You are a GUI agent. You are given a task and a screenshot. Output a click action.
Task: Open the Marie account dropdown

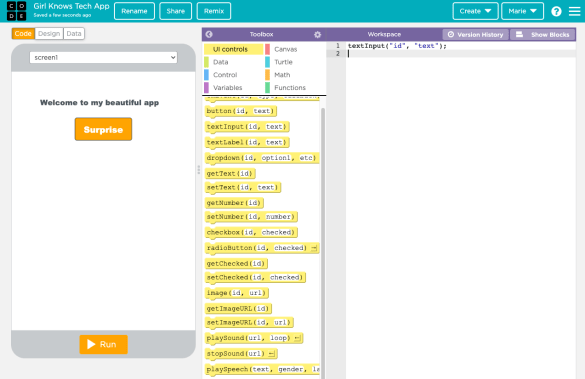point(522,11)
